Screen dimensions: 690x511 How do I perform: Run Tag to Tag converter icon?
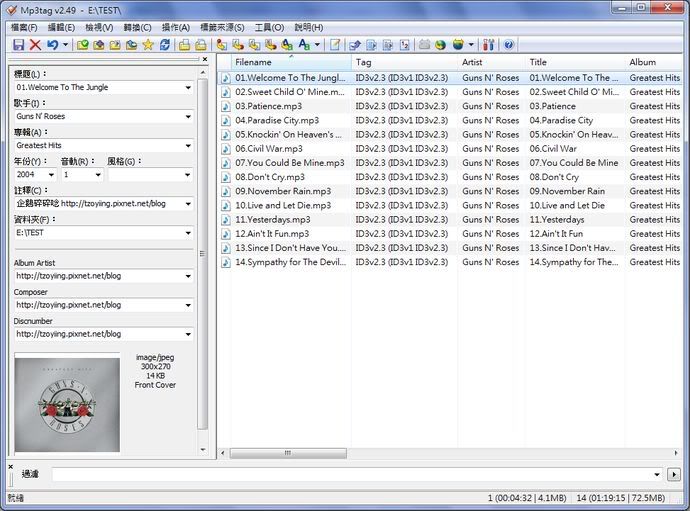click(287, 44)
